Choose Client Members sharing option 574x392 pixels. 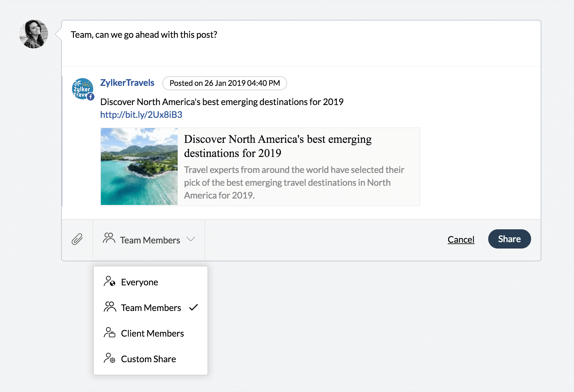pyautogui.click(x=152, y=333)
